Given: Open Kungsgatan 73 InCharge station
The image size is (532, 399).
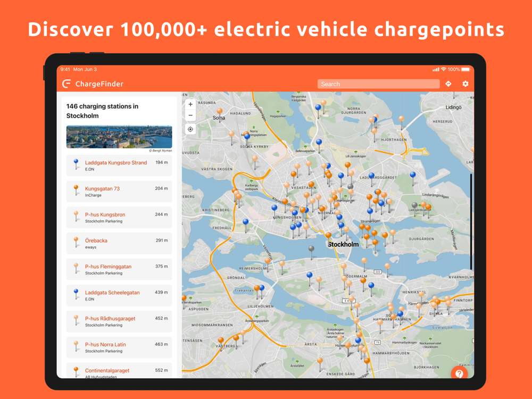Looking at the screenshot, I should pyautogui.click(x=119, y=192).
